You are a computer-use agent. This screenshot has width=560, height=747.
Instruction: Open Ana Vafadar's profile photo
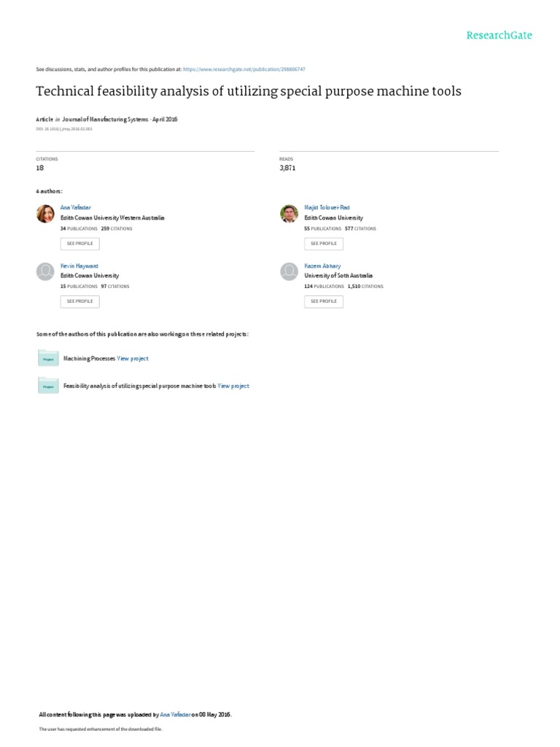[x=45, y=214]
